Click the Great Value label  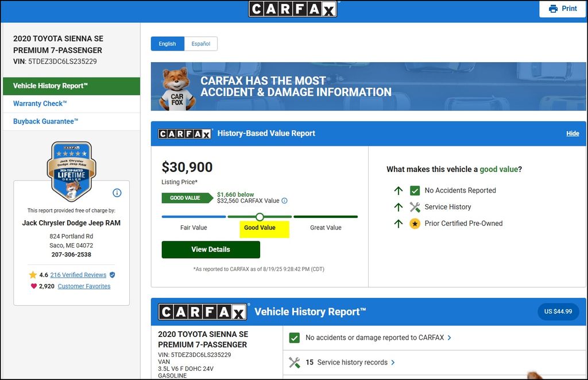(326, 228)
